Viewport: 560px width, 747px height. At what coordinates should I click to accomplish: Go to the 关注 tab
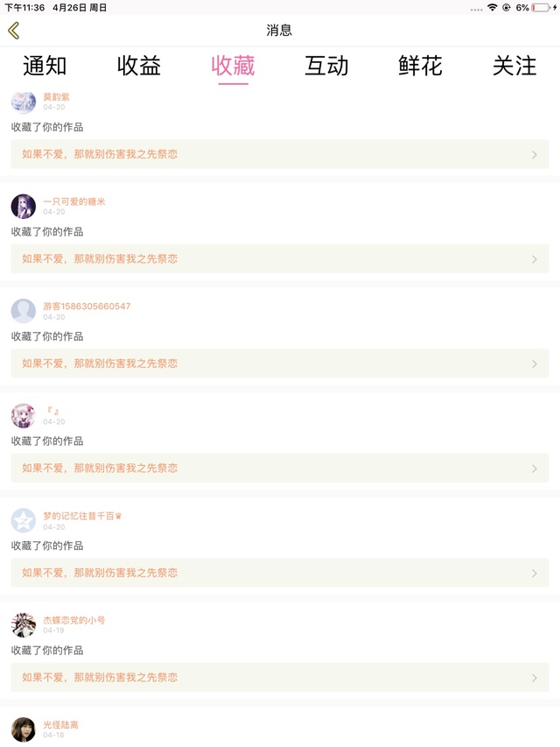tap(514, 66)
